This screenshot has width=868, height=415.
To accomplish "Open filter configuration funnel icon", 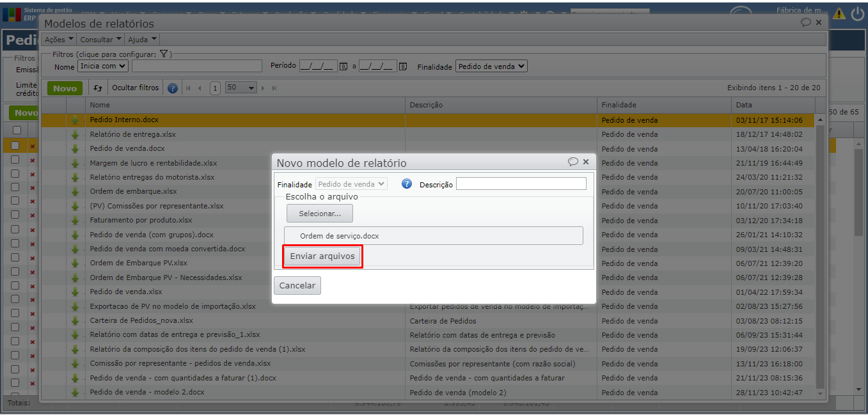I will (164, 54).
